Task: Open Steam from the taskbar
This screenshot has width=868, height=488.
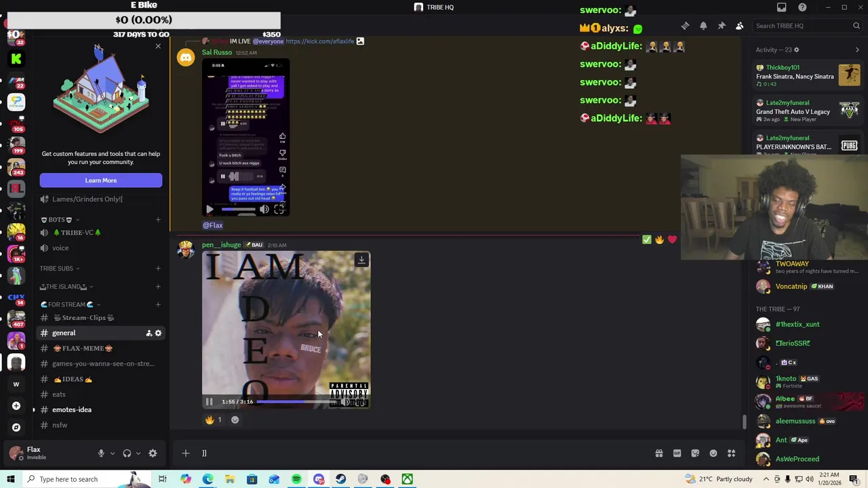Action: (340, 479)
